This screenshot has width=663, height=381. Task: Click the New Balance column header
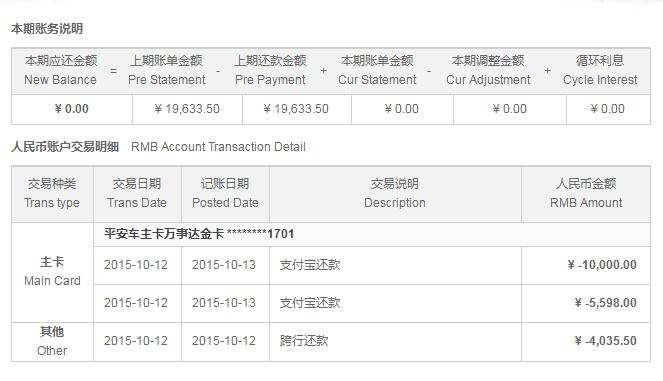click(61, 70)
